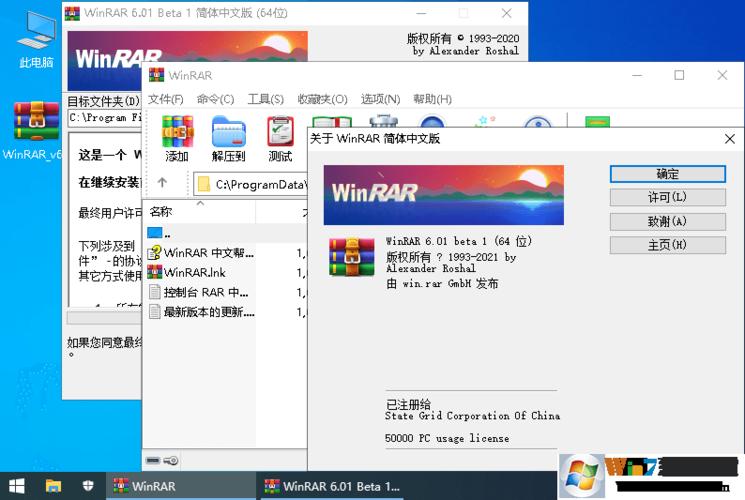745x500 pixels.
Task: Click the 解压到 (Extract To) toolbar icon
Action: pos(228,138)
